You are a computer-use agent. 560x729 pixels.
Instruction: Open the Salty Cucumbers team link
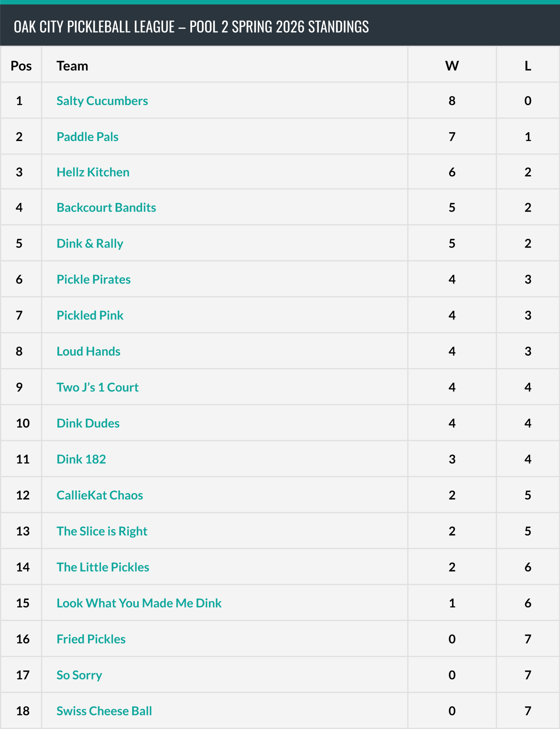[x=102, y=101]
